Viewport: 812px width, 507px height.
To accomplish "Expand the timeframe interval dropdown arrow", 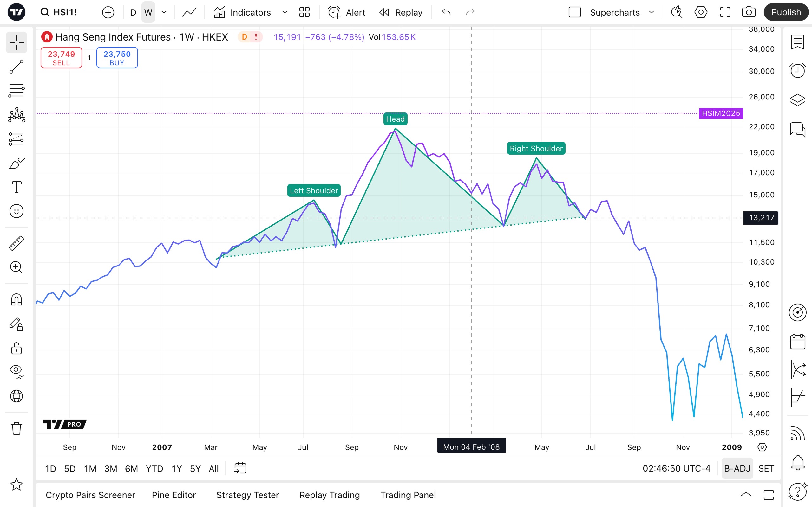I will [164, 12].
